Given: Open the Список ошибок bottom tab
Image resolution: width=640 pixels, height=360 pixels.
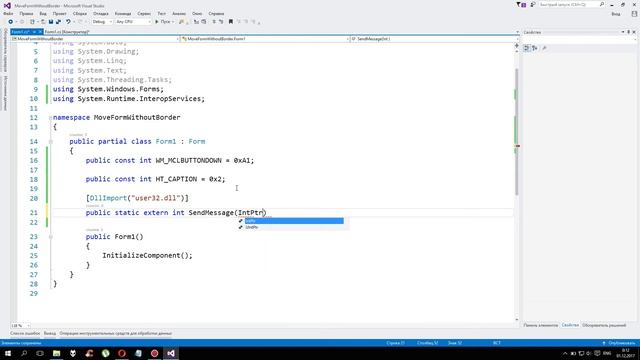Looking at the screenshot, I should (25, 333).
